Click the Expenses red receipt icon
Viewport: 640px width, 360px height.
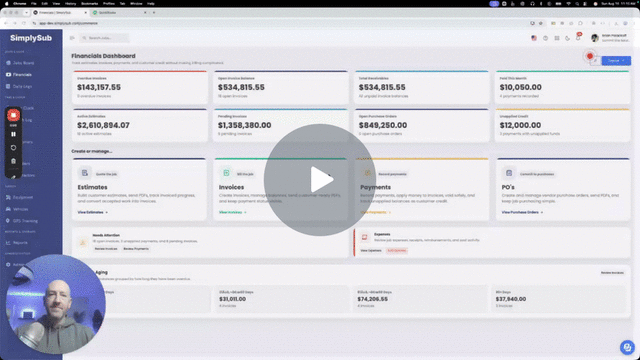364,237
